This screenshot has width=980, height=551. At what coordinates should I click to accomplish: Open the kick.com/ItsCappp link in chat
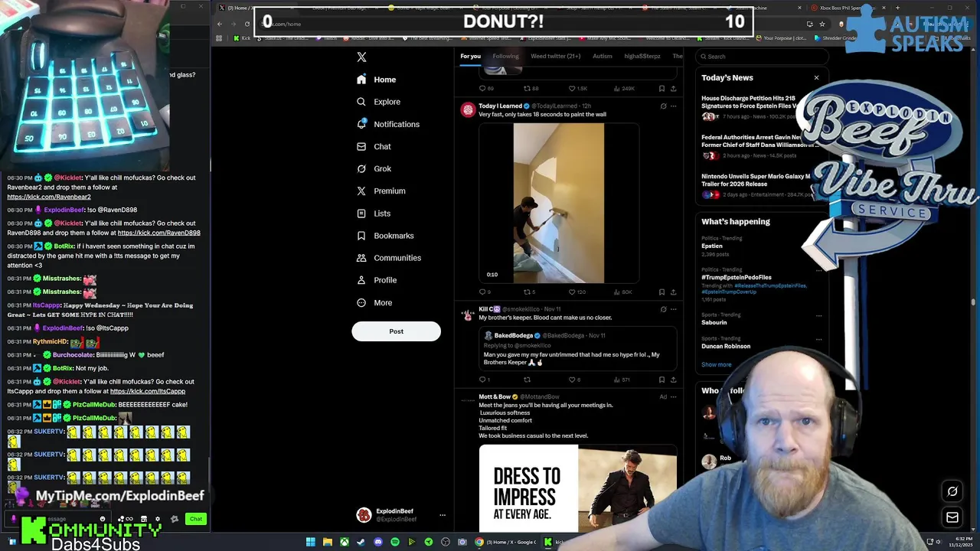[148, 391]
